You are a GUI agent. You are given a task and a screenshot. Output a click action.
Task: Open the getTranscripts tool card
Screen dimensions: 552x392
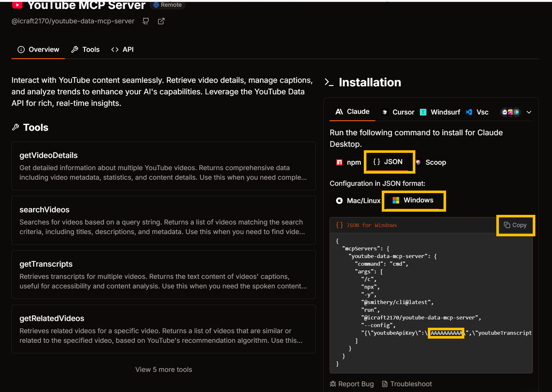coord(164,275)
